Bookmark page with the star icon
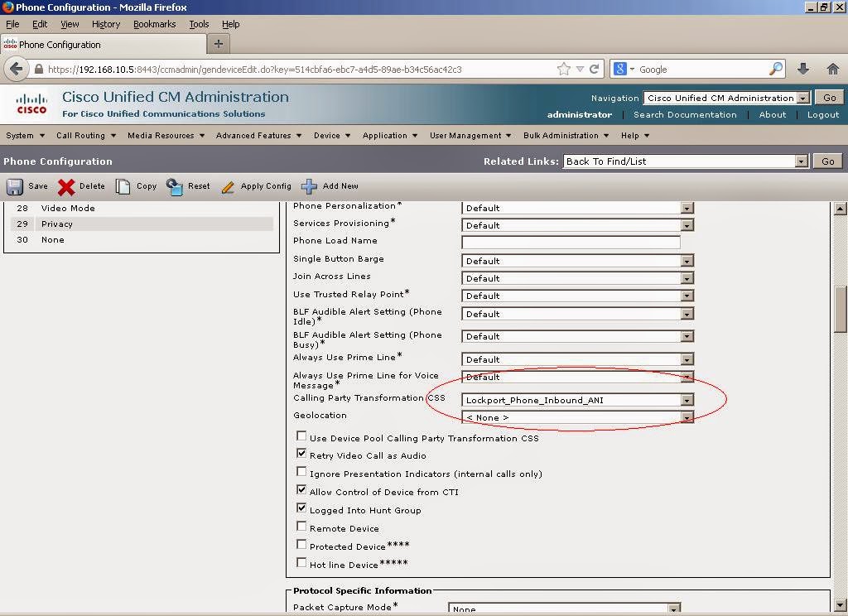This screenshot has width=848, height=616. (563, 70)
